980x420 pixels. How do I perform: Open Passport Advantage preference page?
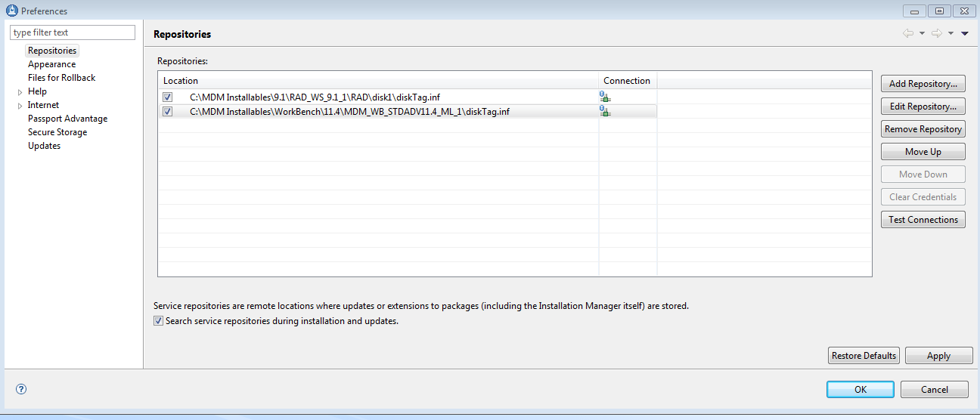tap(67, 119)
